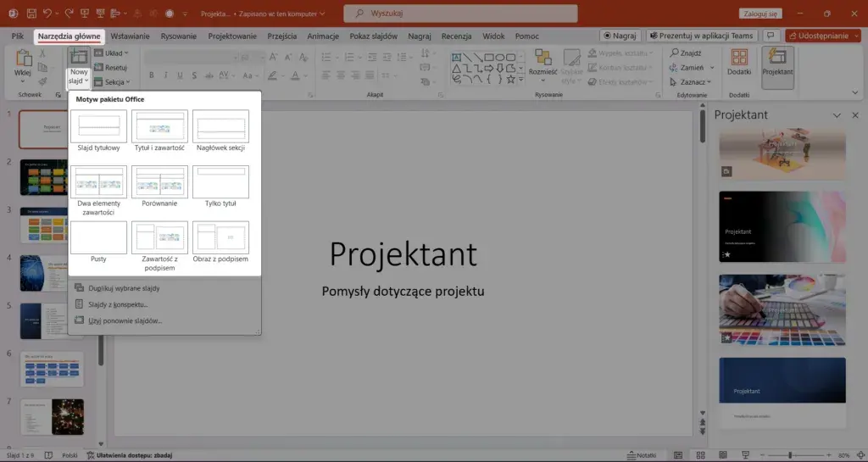Expand the Zaznacz select dropdown
Screen dimensions: 868x462
[x=690, y=82]
